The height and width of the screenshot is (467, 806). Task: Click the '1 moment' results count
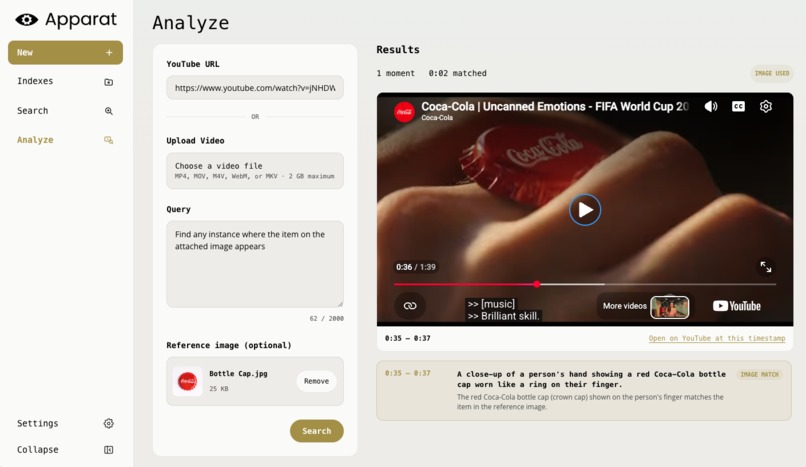(x=395, y=73)
